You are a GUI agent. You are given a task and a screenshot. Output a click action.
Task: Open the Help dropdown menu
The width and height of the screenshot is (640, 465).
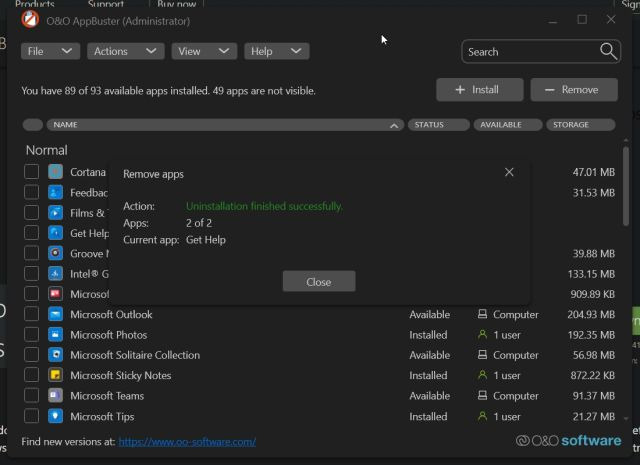pos(277,51)
